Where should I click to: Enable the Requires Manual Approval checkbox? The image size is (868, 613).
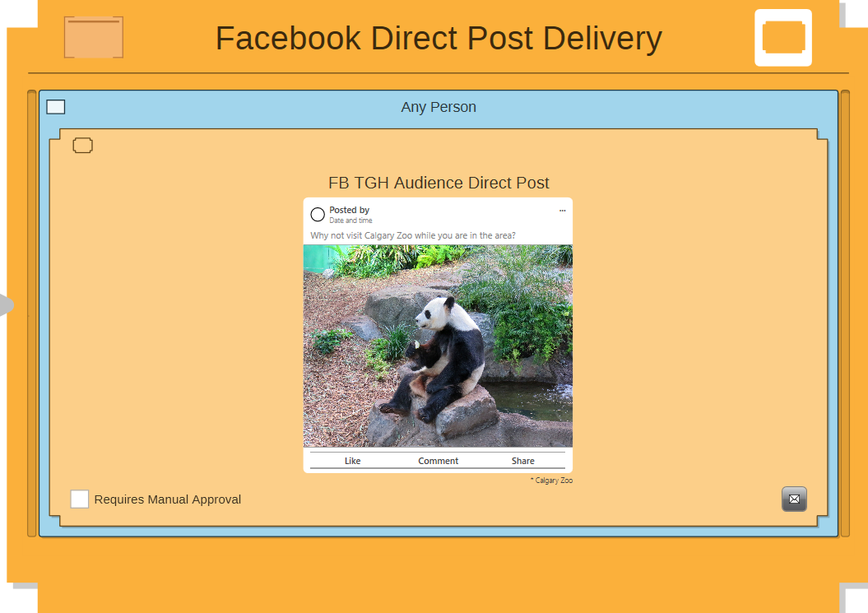[x=80, y=499]
